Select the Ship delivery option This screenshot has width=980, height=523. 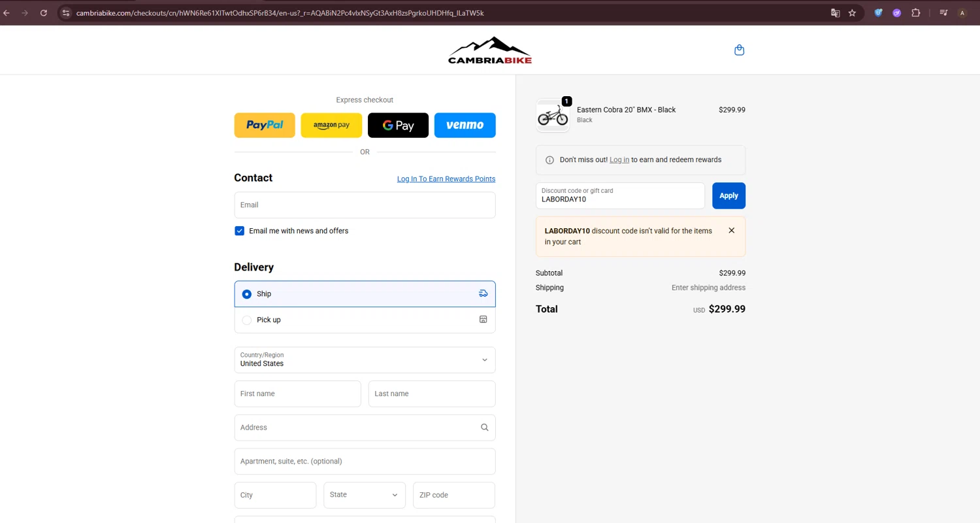pyautogui.click(x=365, y=294)
